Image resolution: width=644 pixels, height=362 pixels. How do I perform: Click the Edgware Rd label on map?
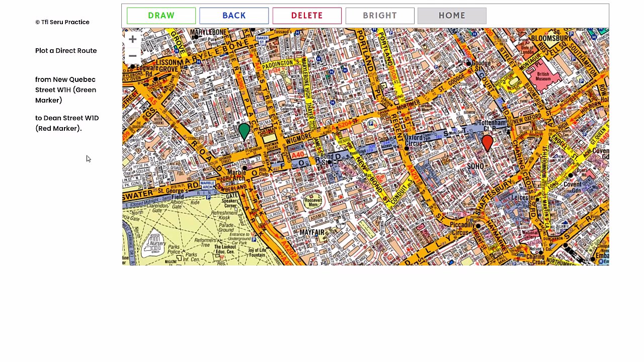[147, 70]
